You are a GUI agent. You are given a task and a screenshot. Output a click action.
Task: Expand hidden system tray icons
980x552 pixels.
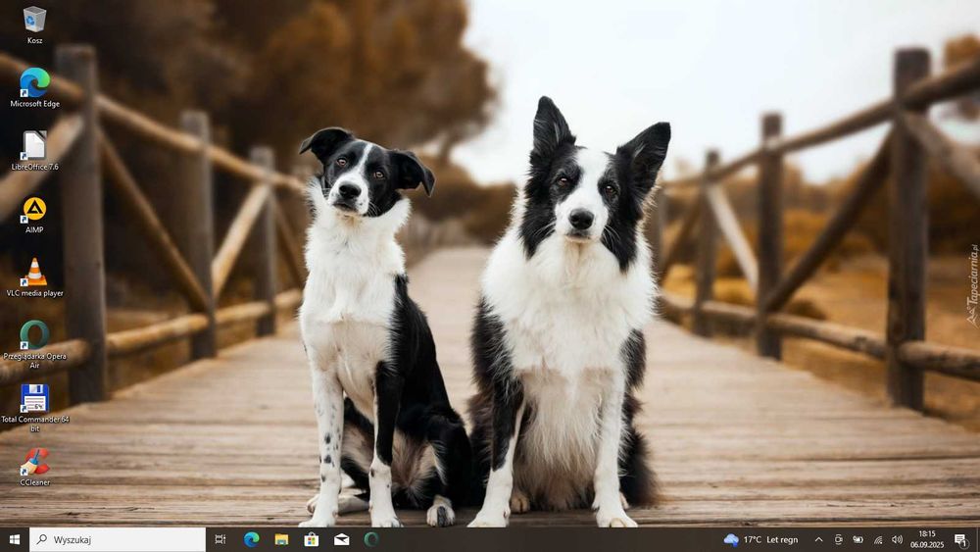tap(818, 539)
